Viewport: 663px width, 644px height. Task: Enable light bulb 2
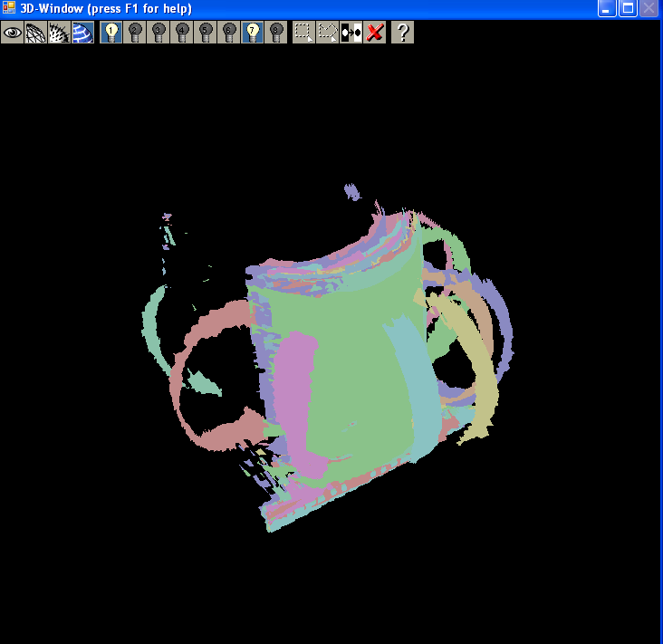click(135, 32)
